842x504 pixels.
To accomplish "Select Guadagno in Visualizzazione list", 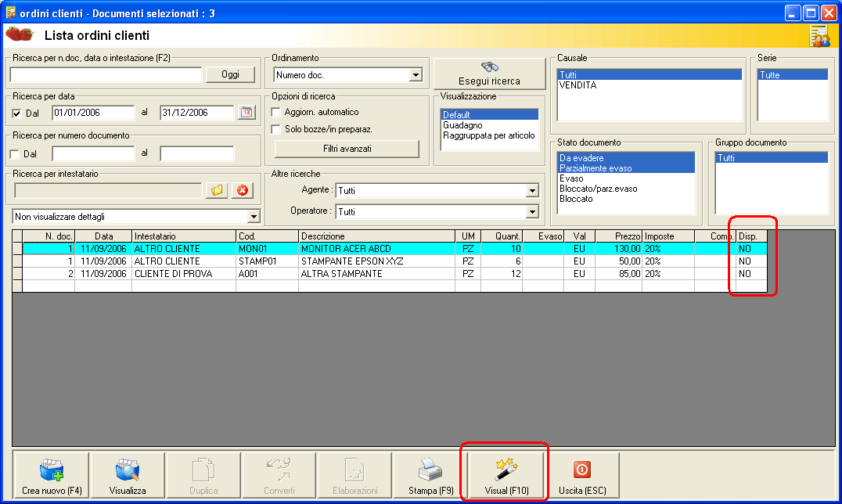I will [489, 125].
